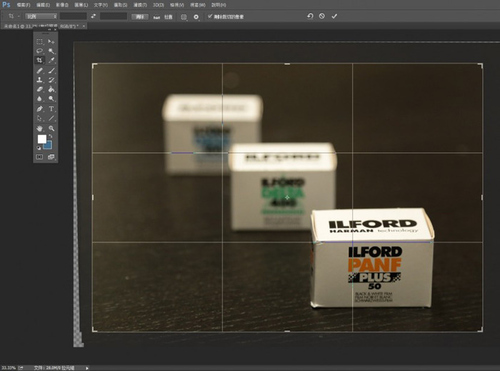Open the File menu next to Ps logo
Image resolution: width=500 pixels, height=371 pixels.
(23, 5)
